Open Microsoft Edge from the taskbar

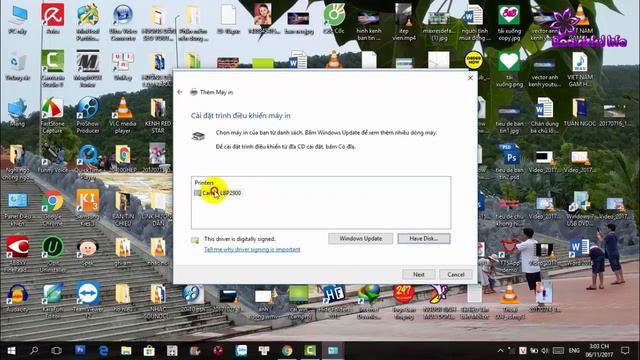pos(103,351)
